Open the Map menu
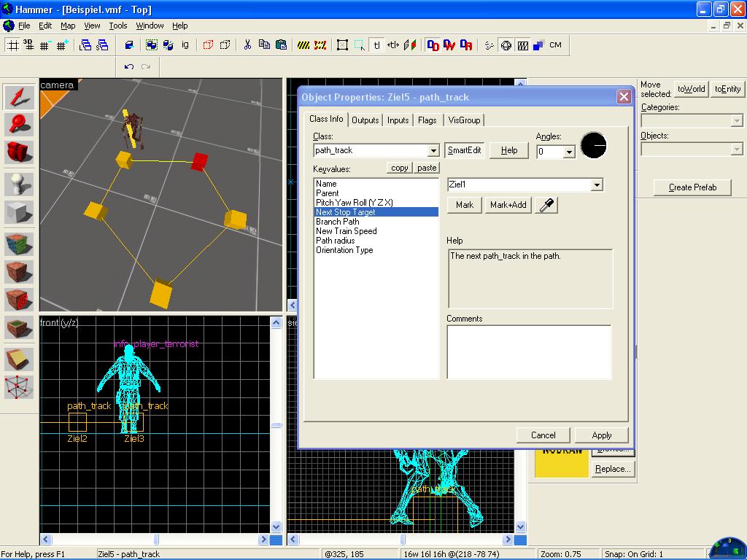The width and height of the screenshot is (747, 560). click(x=68, y=26)
